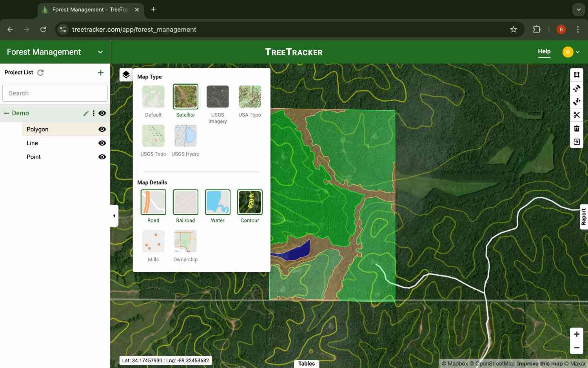588x368 pixels.
Task: Toggle the Point layer eye icon
Action: [102, 157]
